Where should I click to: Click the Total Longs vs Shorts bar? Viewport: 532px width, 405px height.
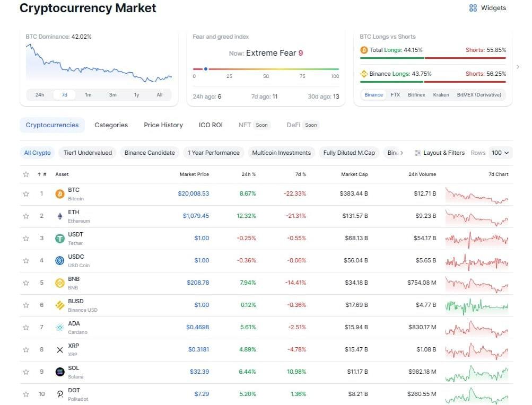point(433,58)
